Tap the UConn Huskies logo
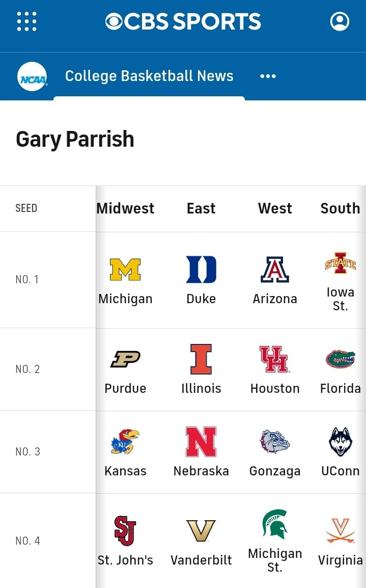366x588 pixels. tap(340, 442)
